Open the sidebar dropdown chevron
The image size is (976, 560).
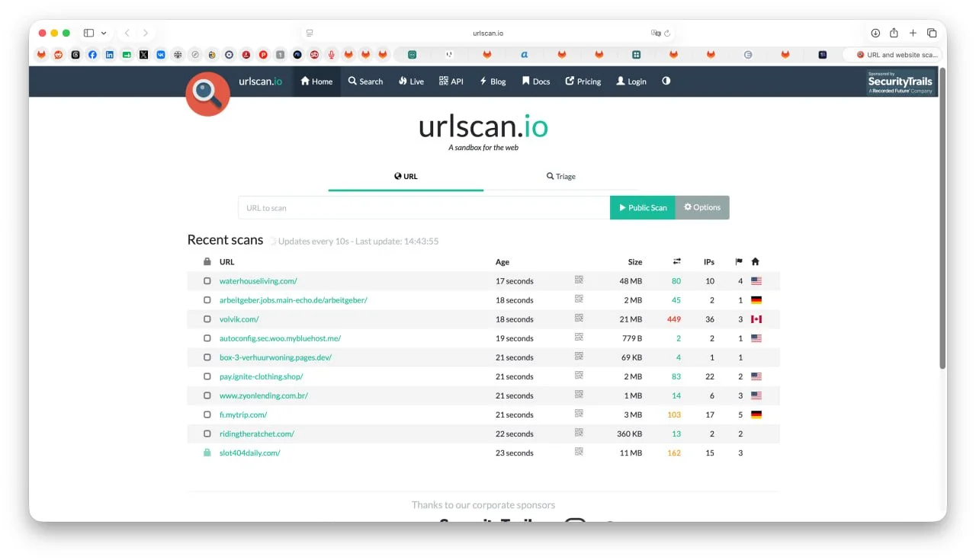(x=104, y=33)
